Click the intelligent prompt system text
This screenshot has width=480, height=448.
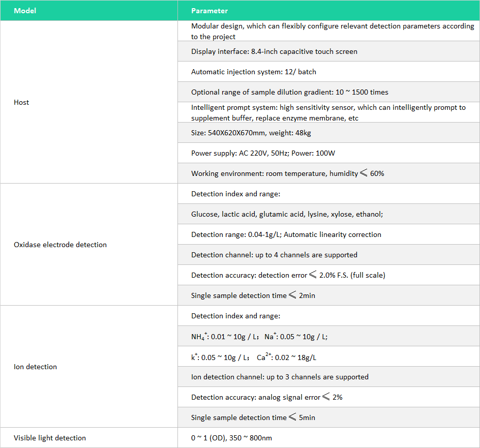coord(328,112)
